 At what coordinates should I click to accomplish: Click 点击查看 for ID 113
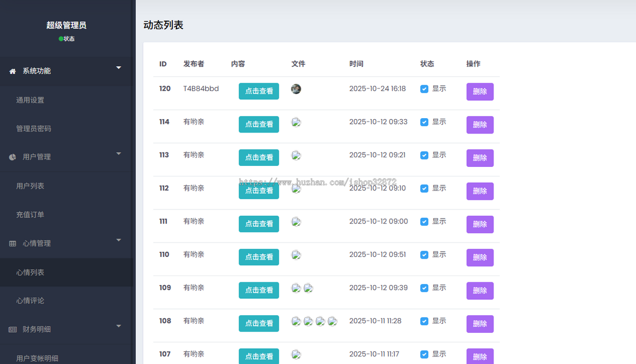tap(259, 157)
